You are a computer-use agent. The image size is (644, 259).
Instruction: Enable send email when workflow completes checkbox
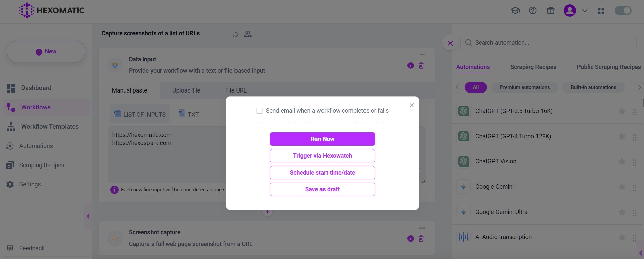(x=259, y=110)
